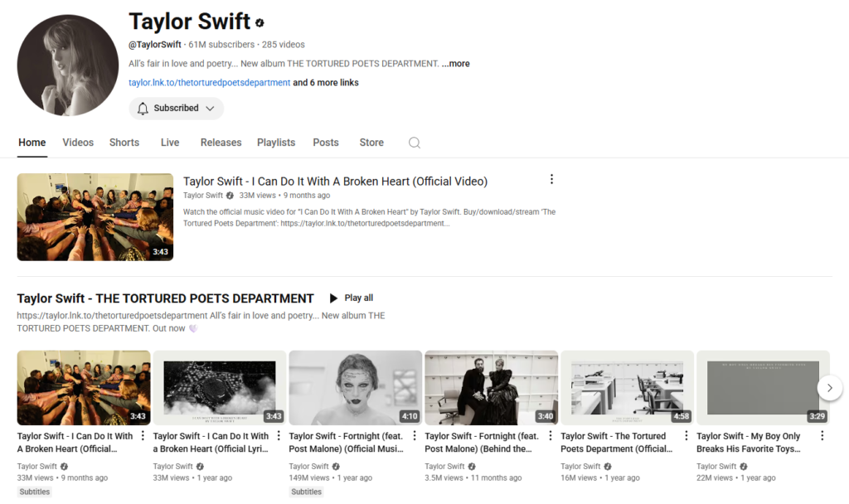The height and width of the screenshot is (504, 849).
Task: Open the Posts tab
Action: click(x=325, y=143)
